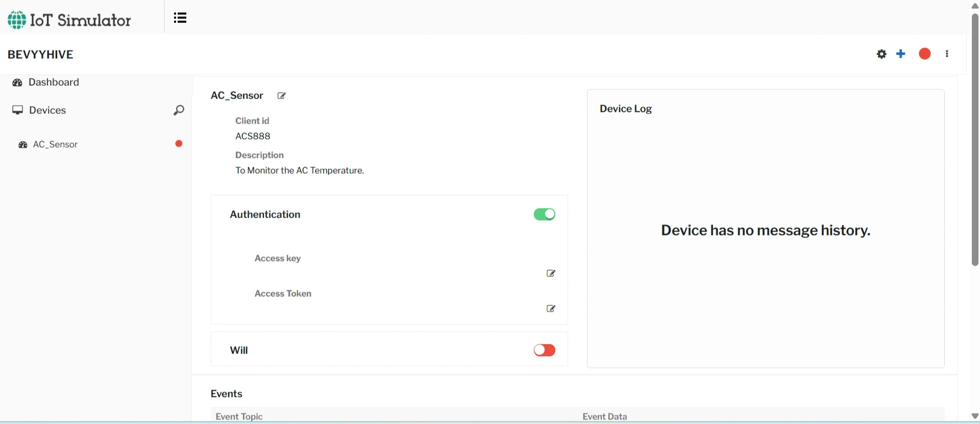Search devices using magnifier icon
This screenshot has width=980, height=424.
point(179,110)
